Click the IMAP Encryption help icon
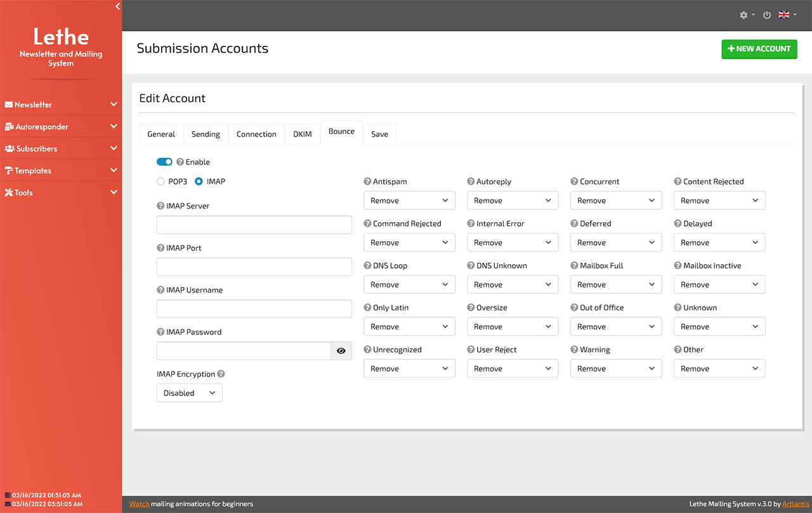Viewport: 812px width, 513px height. [x=221, y=374]
